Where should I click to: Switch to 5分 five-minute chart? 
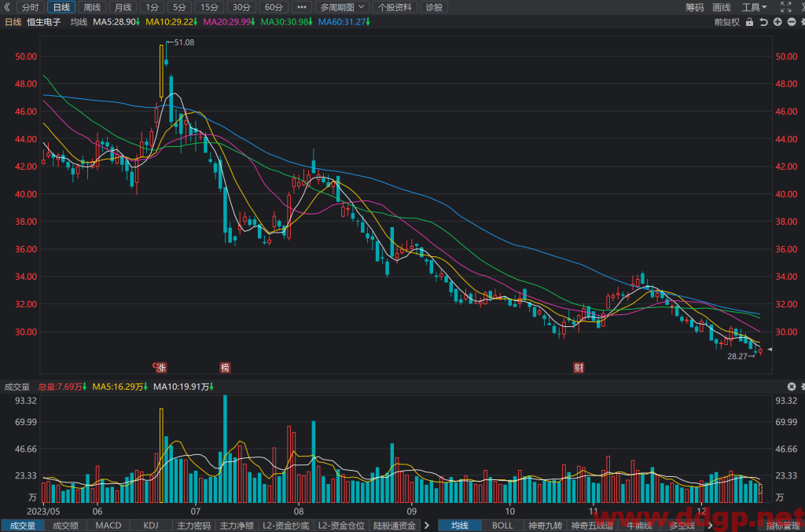[179, 7]
